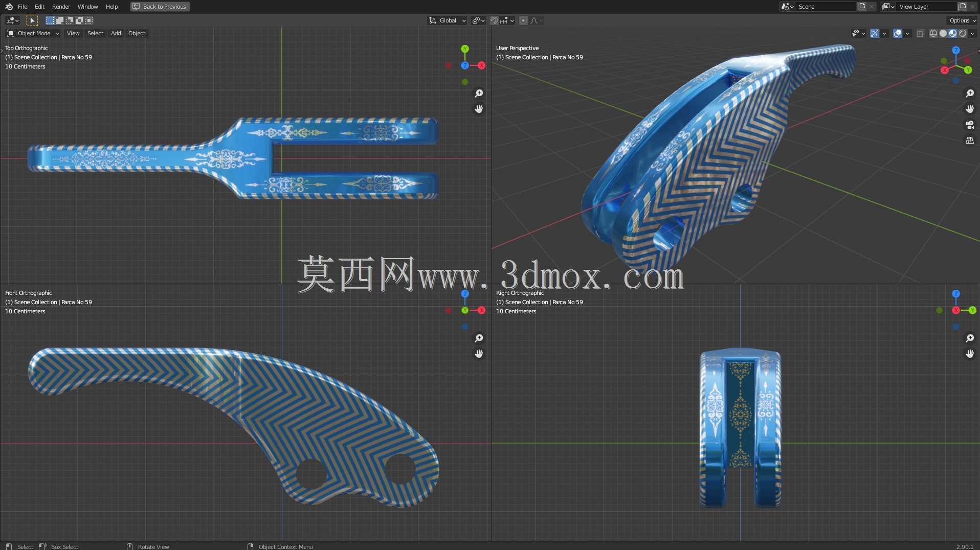
Task: Click the 2.90.1 version text in status bar
Action: (965, 546)
